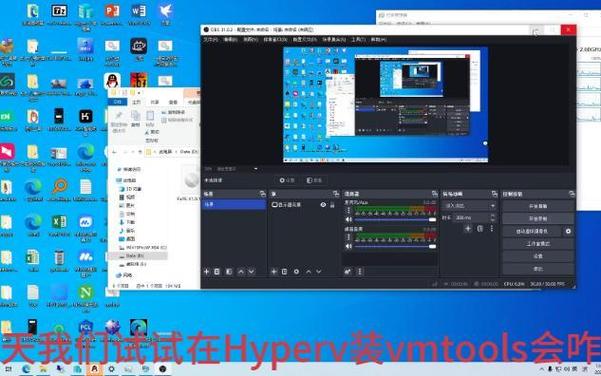Open Explorer quick access toolbar dropdown arrow

tap(139, 93)
